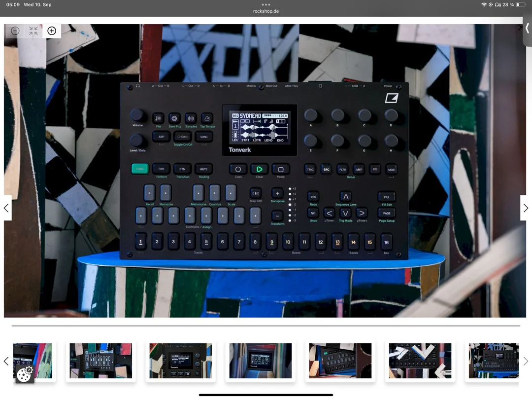Open the third thumbnail with Tonverk display close-up

click(180, 361)
